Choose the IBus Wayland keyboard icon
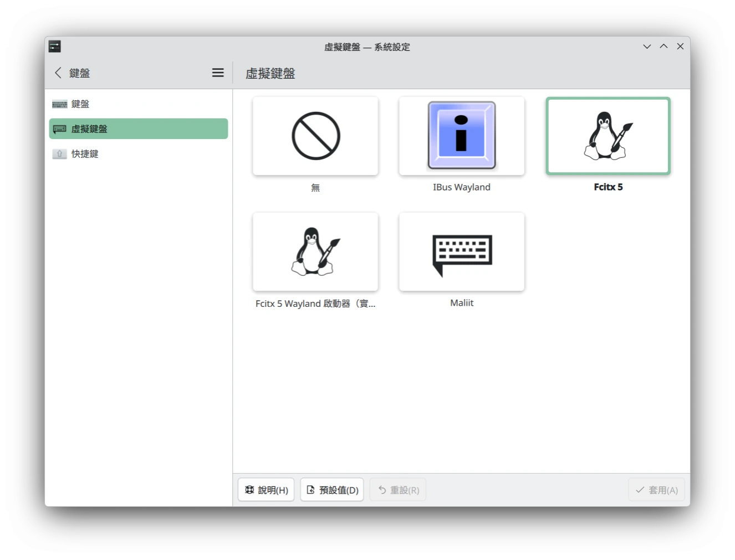 point(462,136)
